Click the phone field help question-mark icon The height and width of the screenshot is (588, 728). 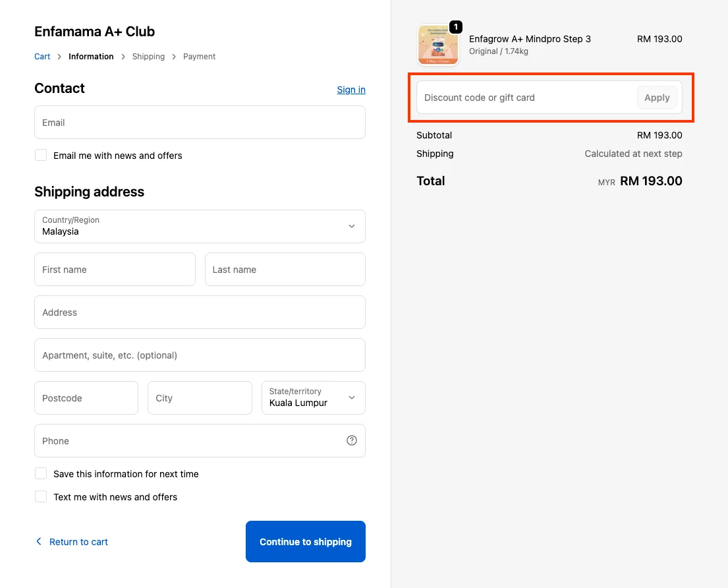[x=351, y=440]
